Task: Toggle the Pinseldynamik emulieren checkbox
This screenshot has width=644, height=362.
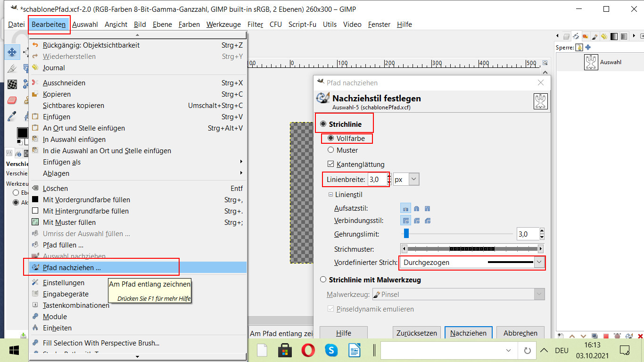Action: (x=371, y=309)
